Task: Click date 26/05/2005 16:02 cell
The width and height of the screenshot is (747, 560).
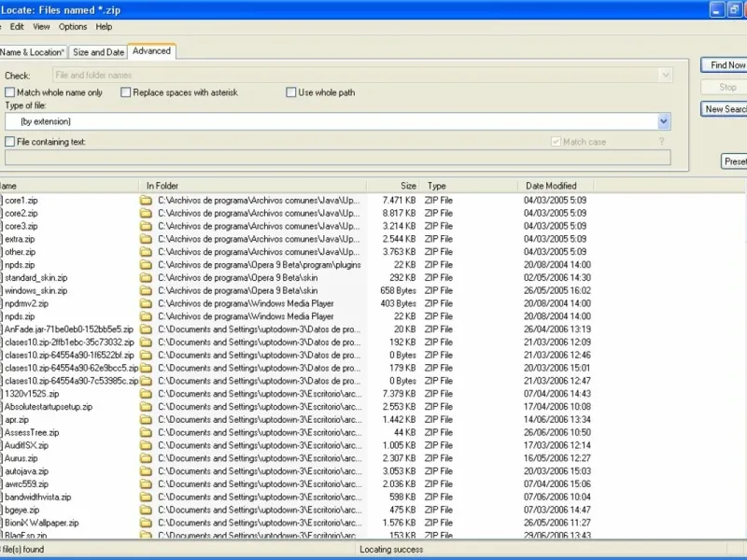Action: click(557, 290)
